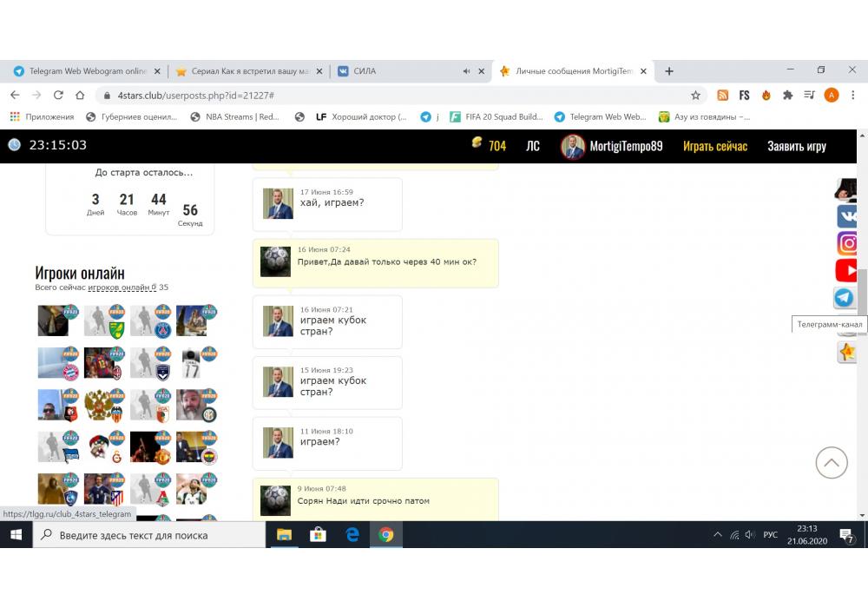Open the YouTube sidebar icon
Screen dimensions: 868x608
click(x=846, y=271)
